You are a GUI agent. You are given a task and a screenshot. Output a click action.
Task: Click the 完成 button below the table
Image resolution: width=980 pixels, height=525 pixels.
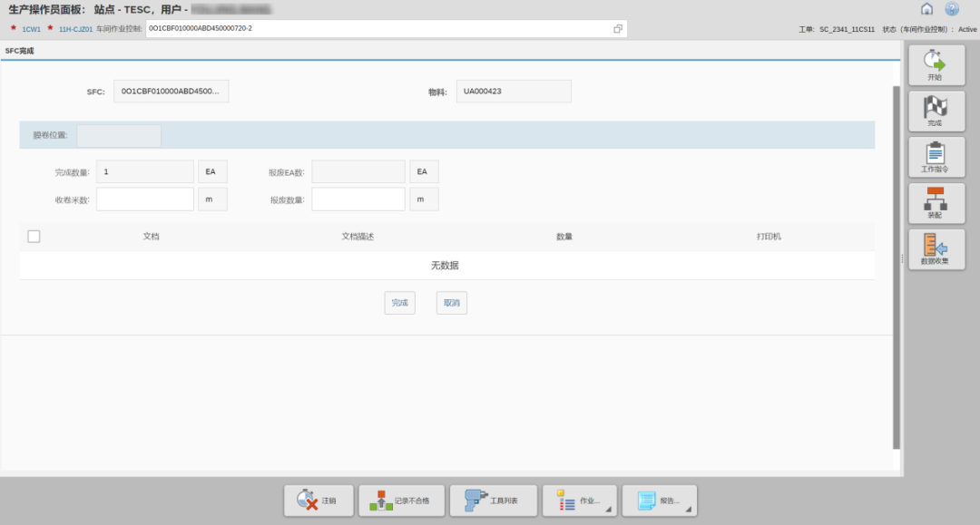tap(399, 303)
